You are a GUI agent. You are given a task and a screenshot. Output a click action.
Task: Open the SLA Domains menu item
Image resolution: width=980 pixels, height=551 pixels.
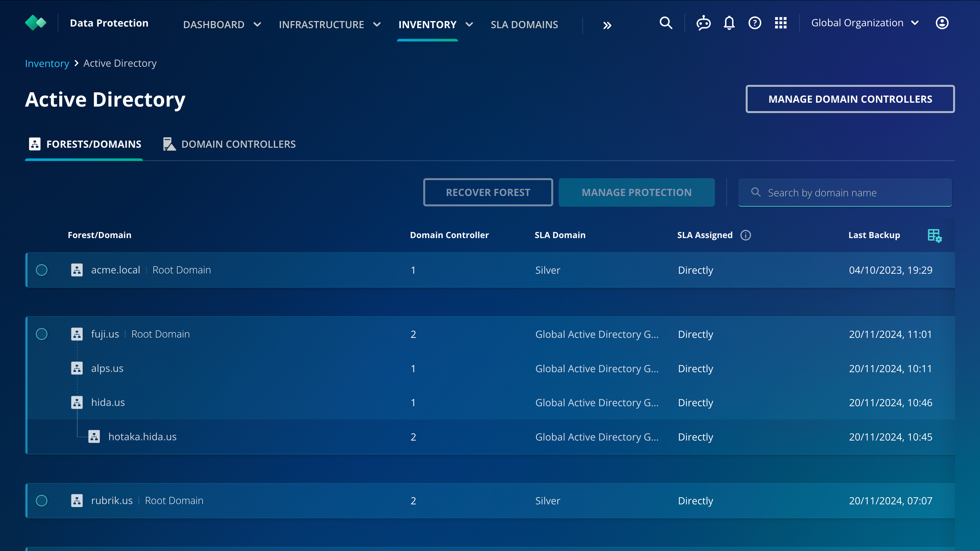524,24
